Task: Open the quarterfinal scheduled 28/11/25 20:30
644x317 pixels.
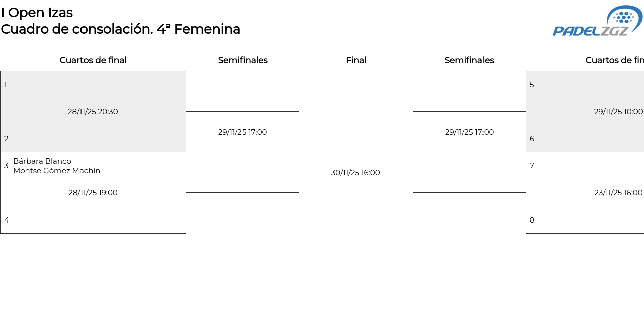Action: [x=93, y=112]
